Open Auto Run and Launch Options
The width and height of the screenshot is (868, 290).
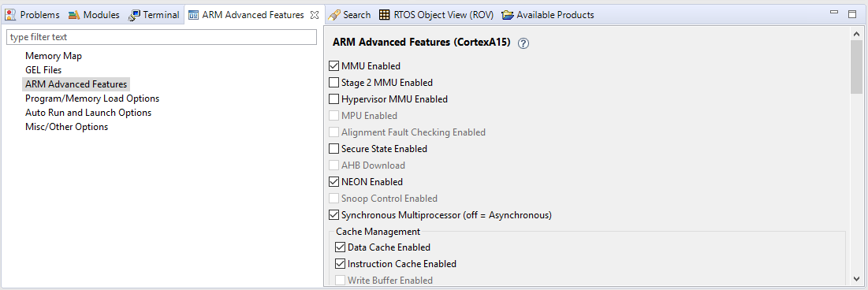tap(88, 113)
